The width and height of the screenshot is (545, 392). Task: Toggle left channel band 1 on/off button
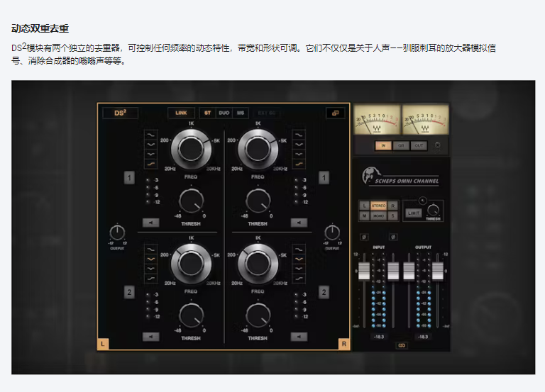coord(129,178)
